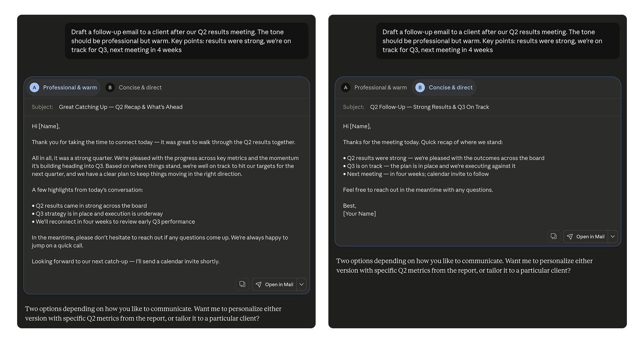Click the paper-plane icon in left Open in Mail
This screenshot has height=343, width=644.
coord(259,284)
